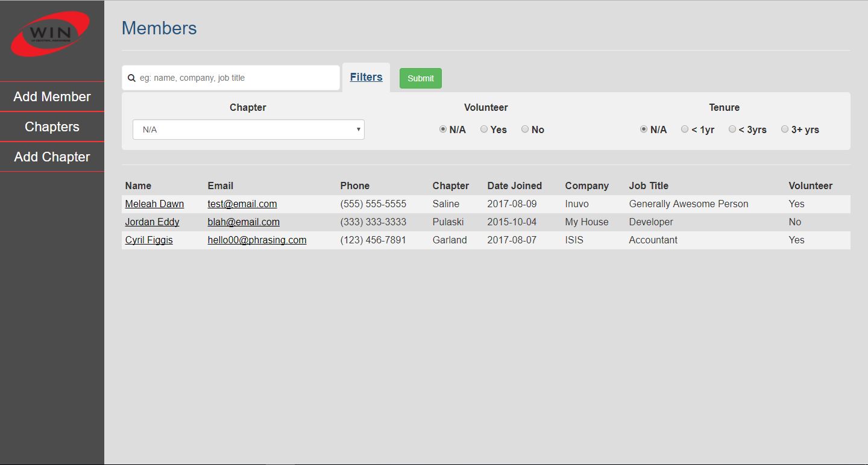Click the Email column header
The height and width of the screenshot is (465, 868).
(x=221, y=186)
